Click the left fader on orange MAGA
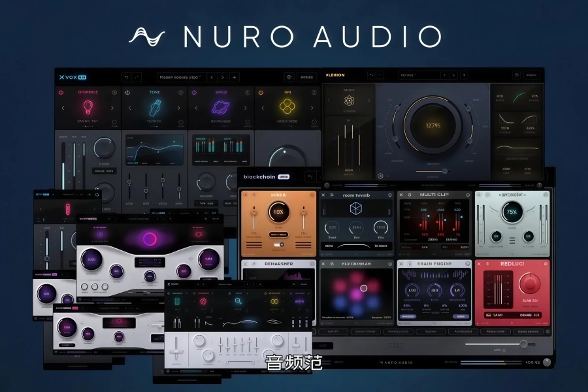Image resolution: width=588 pixels, height=392 pixels. (254, 212)
